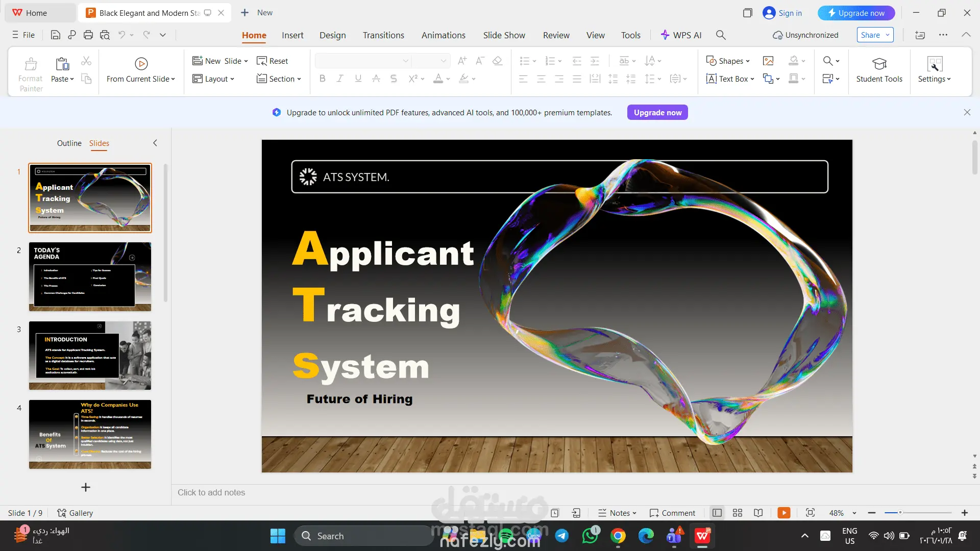Image resolution: width=980 pixels, height=551 pixels.
Task: Click the zoom slider in status bar
Action: (x=918, y=513)
